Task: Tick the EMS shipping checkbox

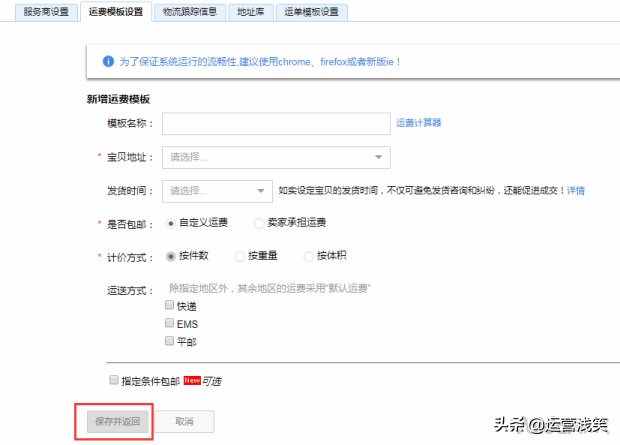Action: [x=170, y=324]
